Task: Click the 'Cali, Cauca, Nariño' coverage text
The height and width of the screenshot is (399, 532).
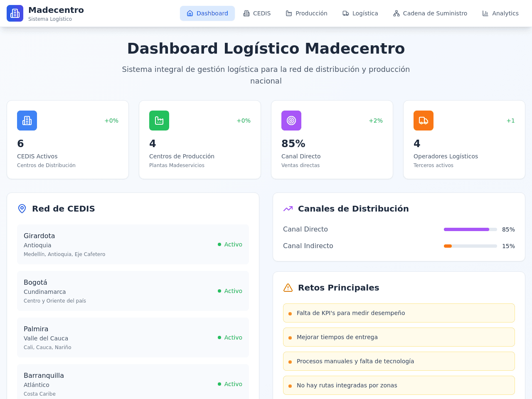Action: click(47, 347)
